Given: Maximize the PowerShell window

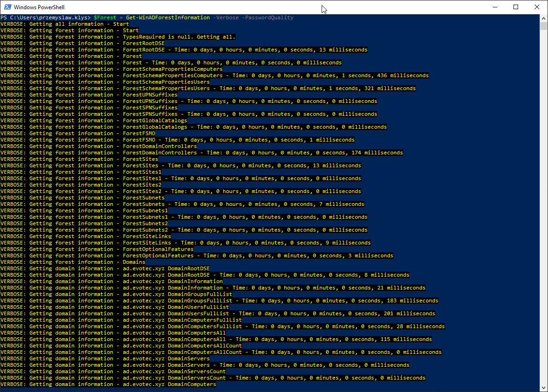Looking at the screenshot, I should pyautogui.click(x=516, y=6).
